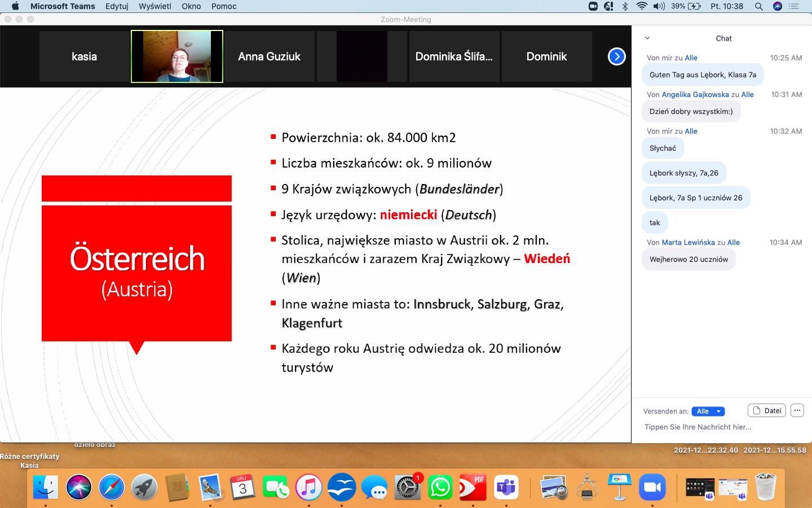812x508 pixels.
Task: Open the 'Alle' recipient dropdown
Action: [708, 411]
